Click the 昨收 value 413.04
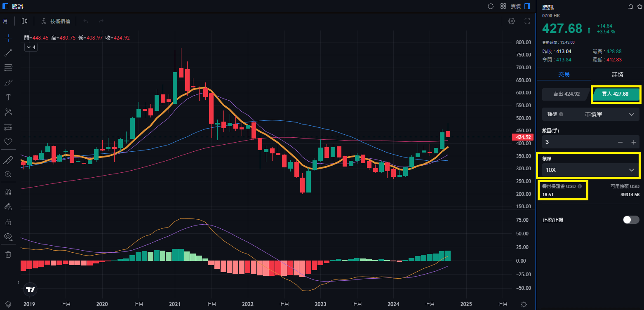 pyautogui.click(x=564, y=52)
